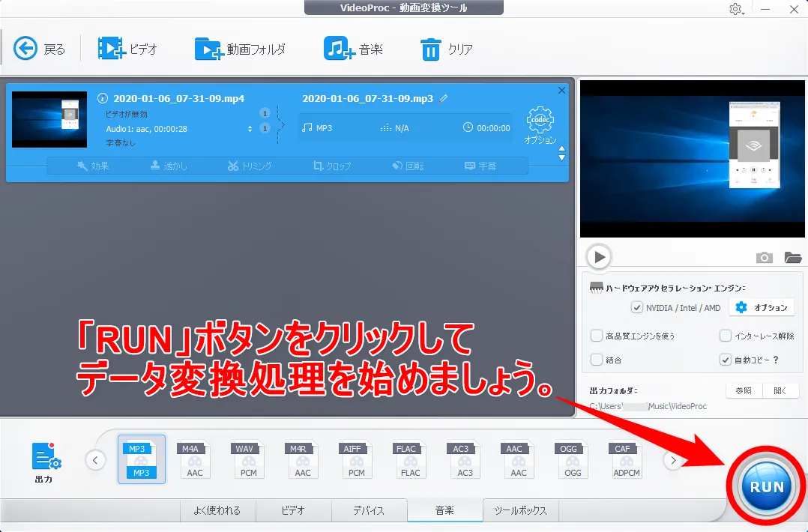The width and height of the screenshot is (808, 532).
Task: Move the item up in list
Action: pos(561,149)
